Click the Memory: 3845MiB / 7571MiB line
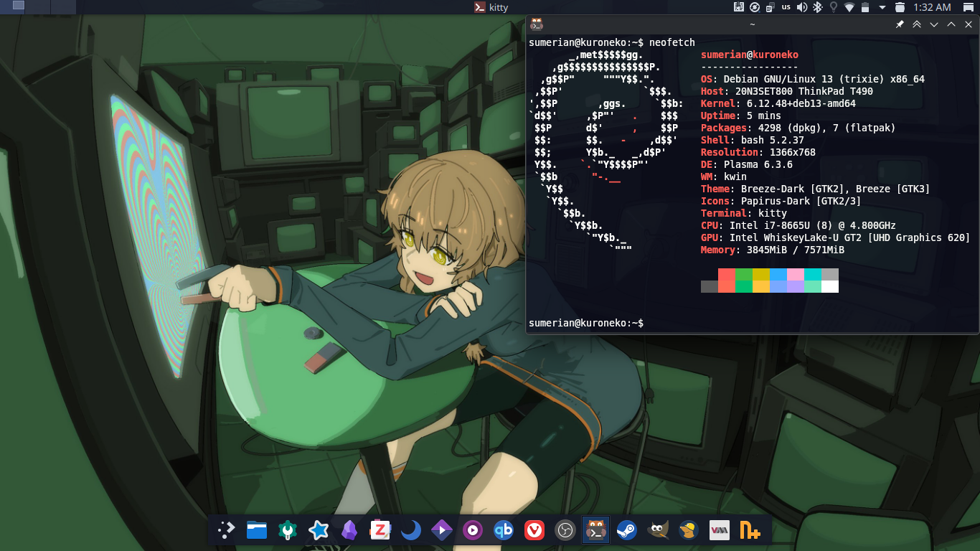 [773, 250]
